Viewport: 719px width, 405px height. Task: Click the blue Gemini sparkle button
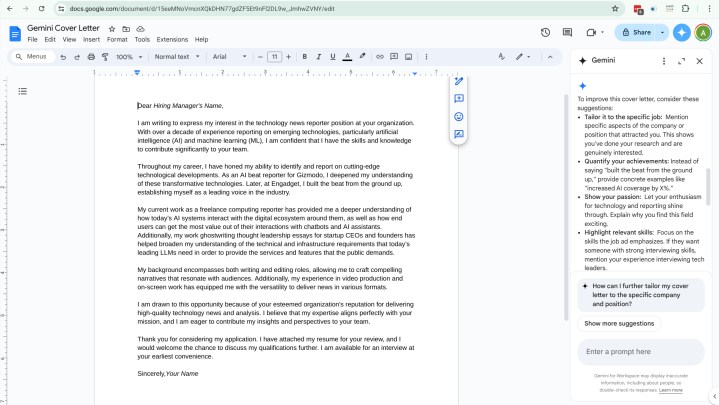point(682,33)
